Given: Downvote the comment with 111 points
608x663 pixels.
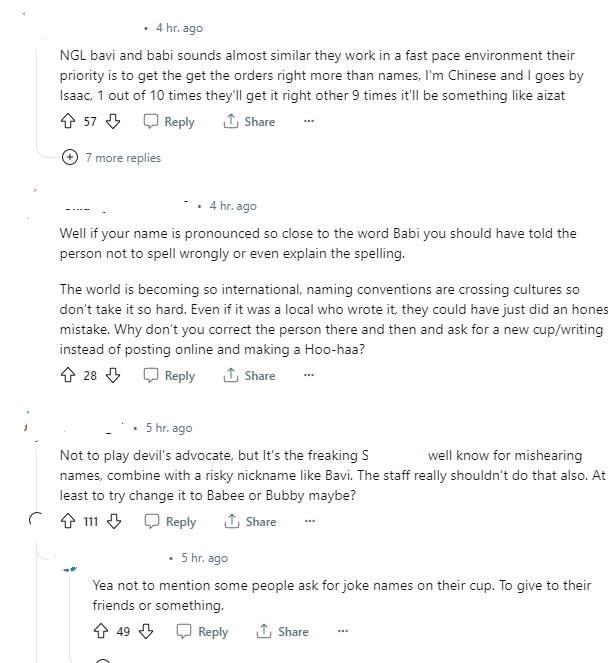Looking at the screenshot, I should [x=114, y=522].
